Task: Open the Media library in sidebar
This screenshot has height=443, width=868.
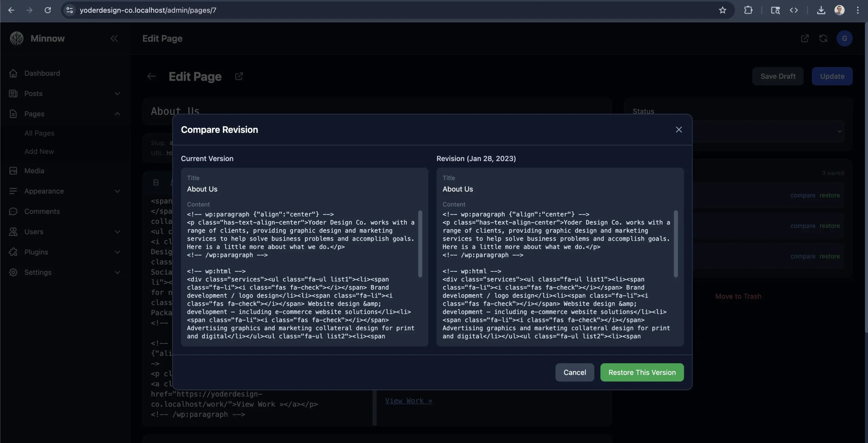Action: (x=34, y=171)
